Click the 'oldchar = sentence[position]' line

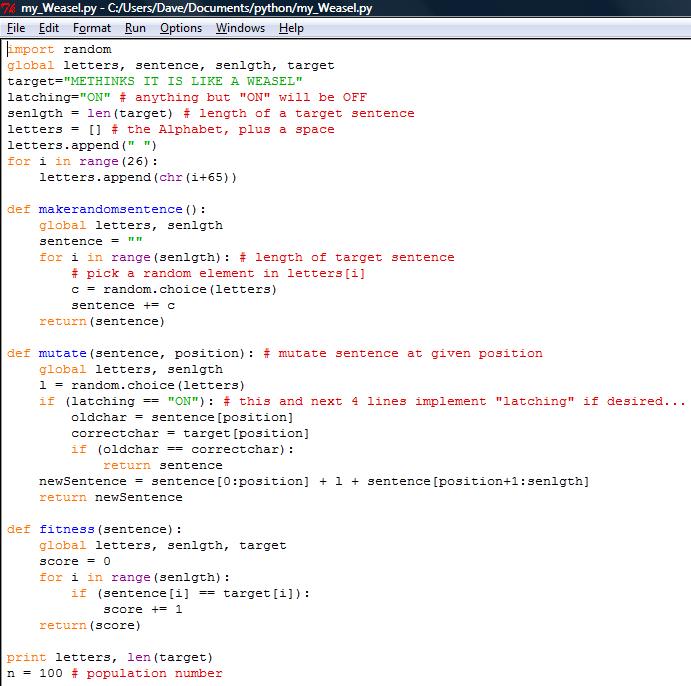pyautogui.click(x=182, y=418)
